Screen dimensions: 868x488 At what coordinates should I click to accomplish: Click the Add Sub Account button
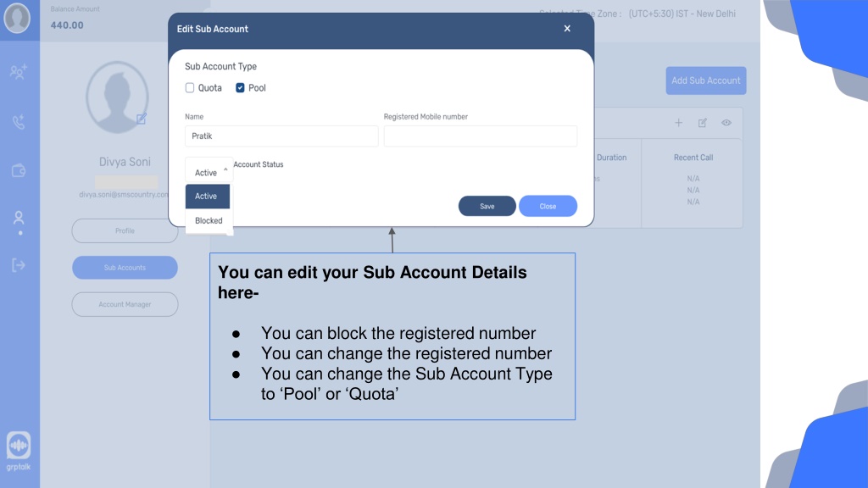706,80
